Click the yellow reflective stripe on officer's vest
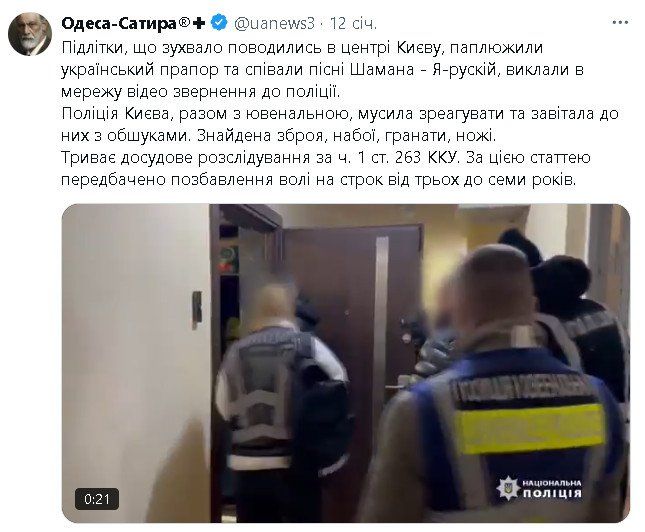 pyautogui.click(x=529, y=427)
